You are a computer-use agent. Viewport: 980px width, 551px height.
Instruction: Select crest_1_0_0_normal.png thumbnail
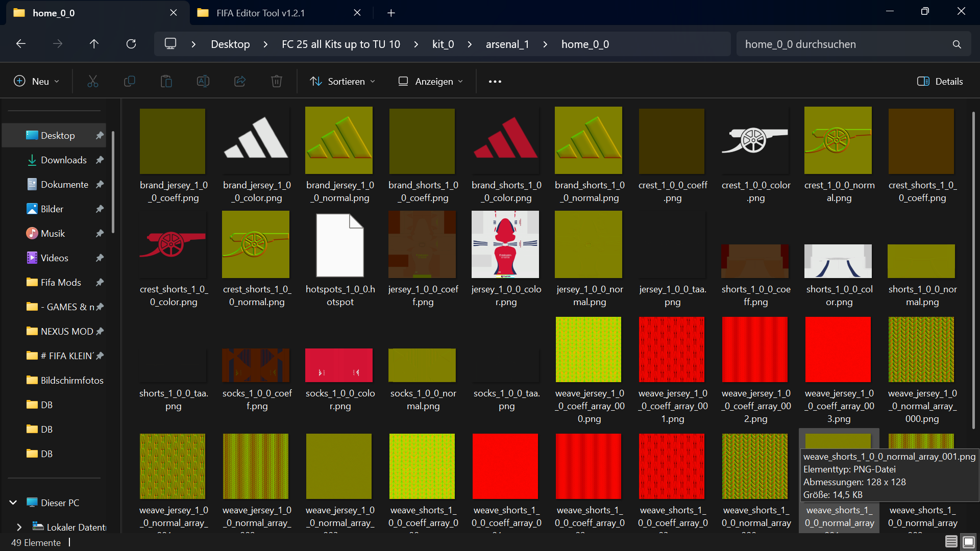[838, 140]
